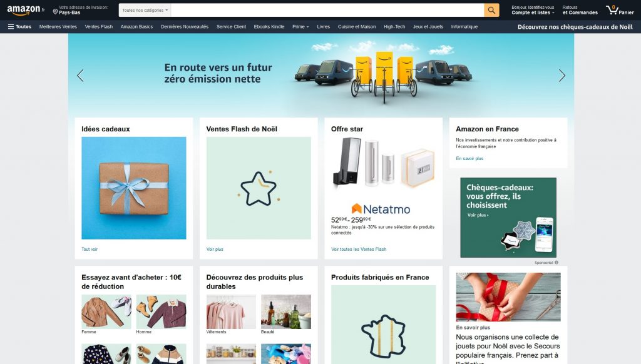Viewport: 641px width, 364px height.
Task: Advance carousel with right arrow
Action: 562,76
